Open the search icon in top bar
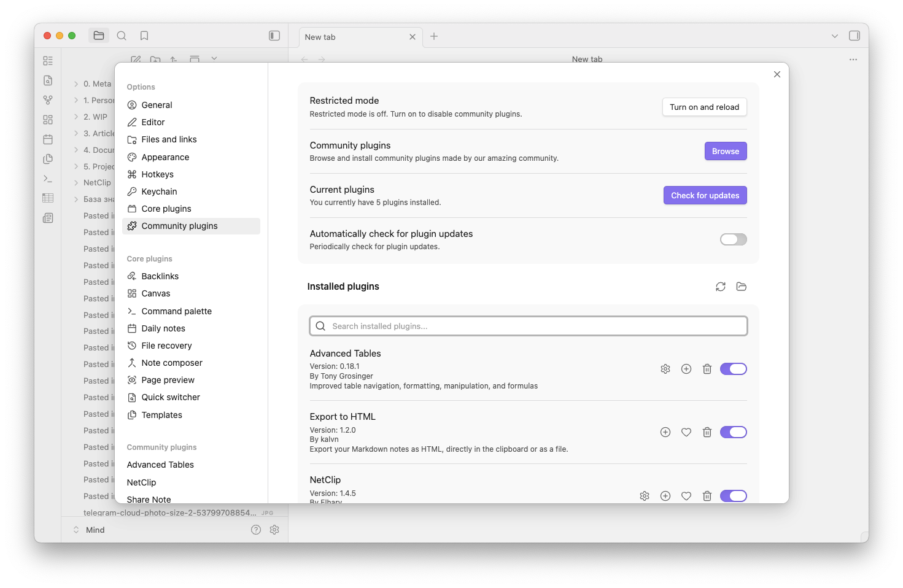Viewport: 903px width, 588px height. (x=122, y=36)
